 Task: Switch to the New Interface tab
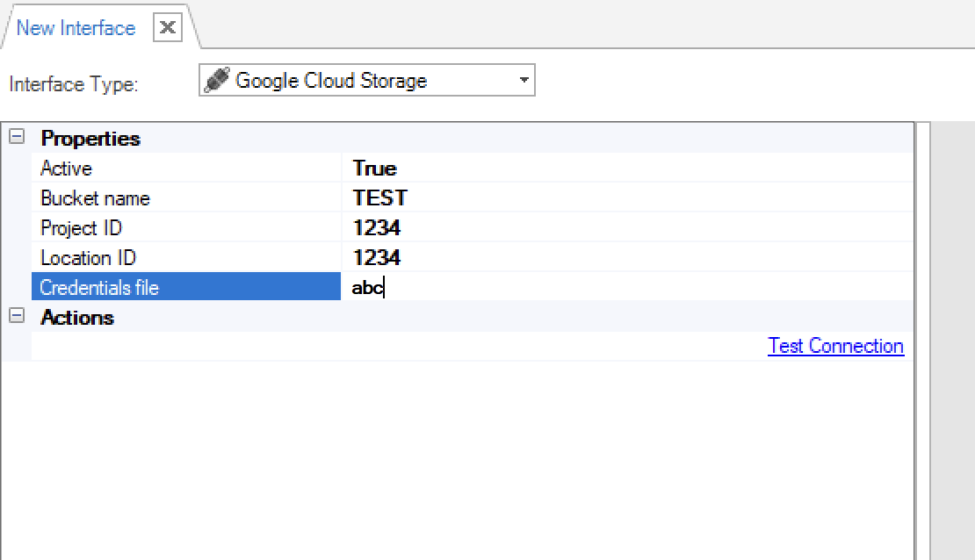click(x=76, y=28)
